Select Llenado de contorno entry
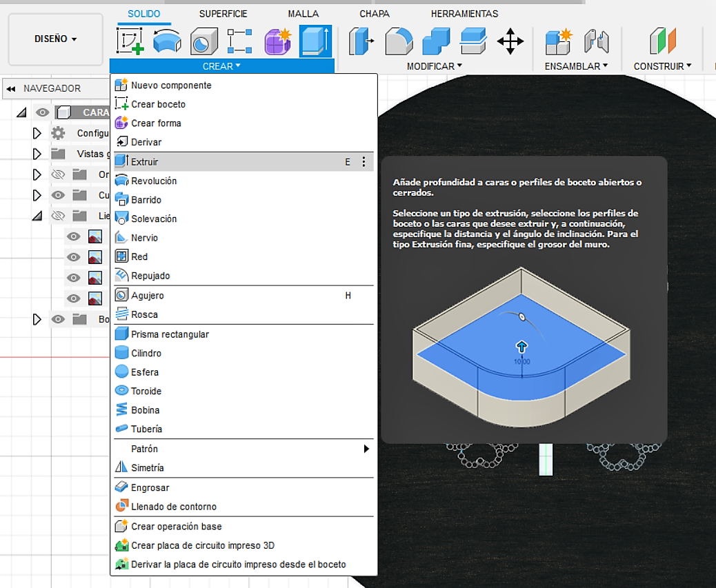This screenshot has width=716, height=588. pyautogui.click(x=244, y=507)
